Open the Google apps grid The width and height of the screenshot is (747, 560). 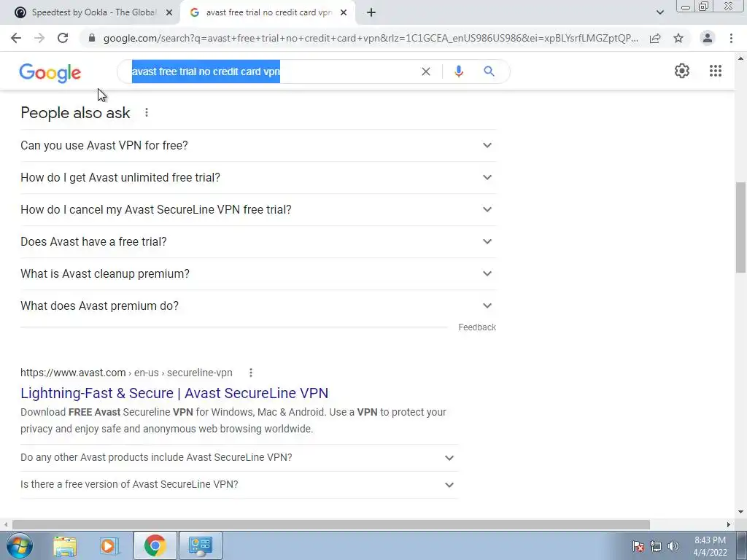coord(715,71)
